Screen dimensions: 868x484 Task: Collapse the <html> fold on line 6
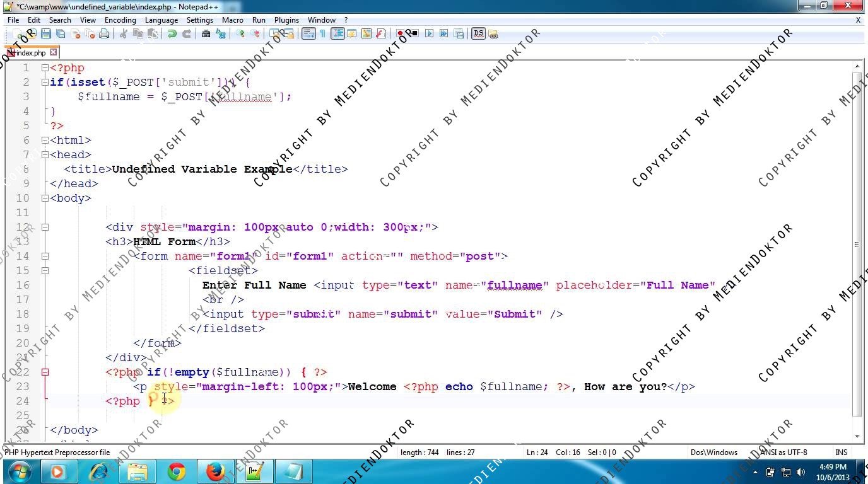coord(45,140)
